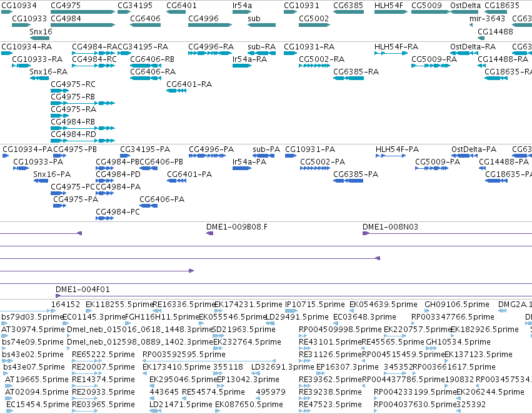Select protein HLH54F-PA
This screenshot has height=414, width=532.
pos(398,149)
